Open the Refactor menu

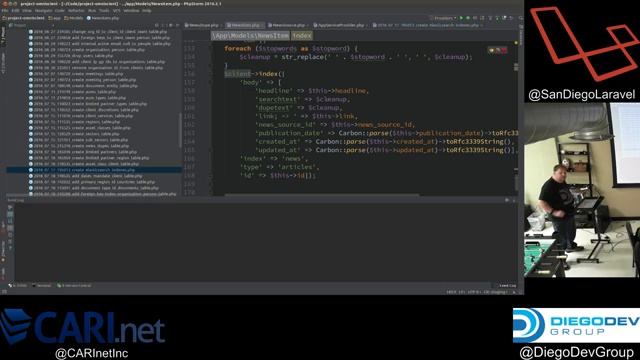click(76, 11)
